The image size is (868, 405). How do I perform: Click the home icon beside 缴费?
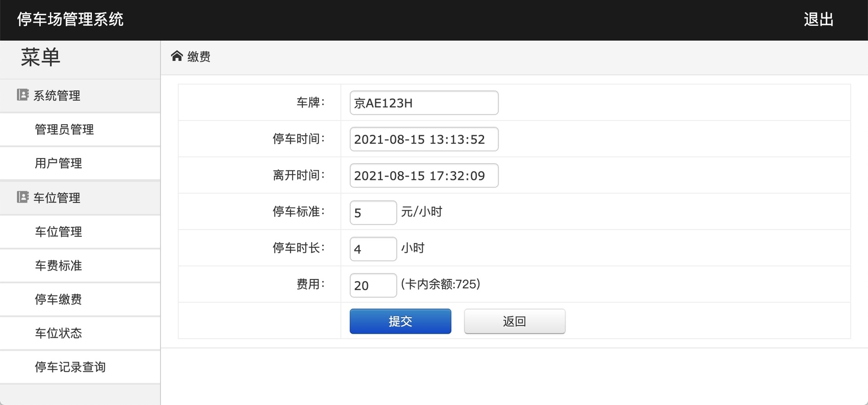point(177,56)
